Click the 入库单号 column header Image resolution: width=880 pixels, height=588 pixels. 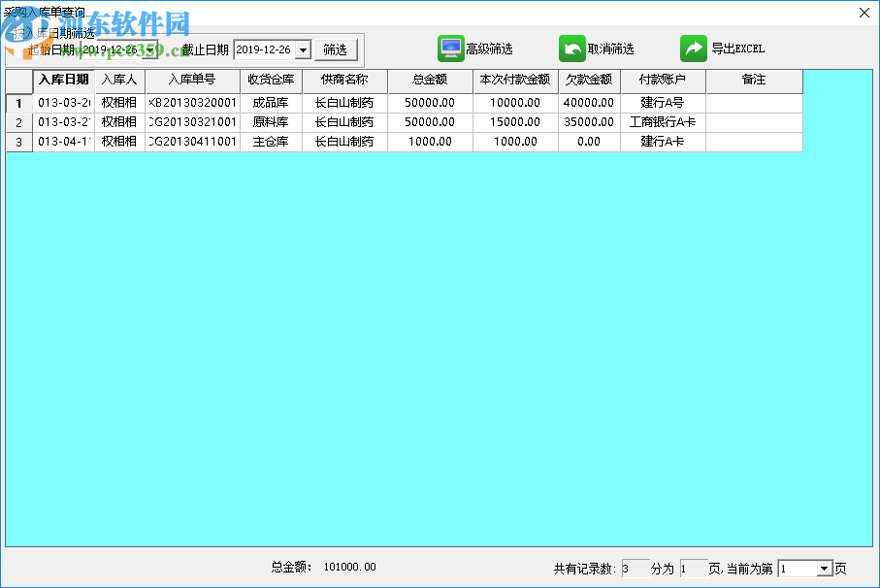pyautogui.click(x=192, y=81)
